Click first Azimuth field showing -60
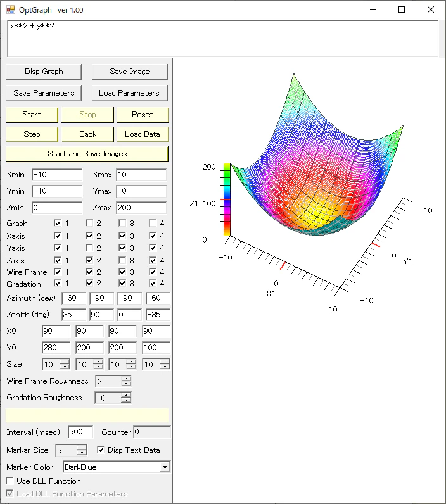This screenshot has height=504, width=446. pos(73,298)
